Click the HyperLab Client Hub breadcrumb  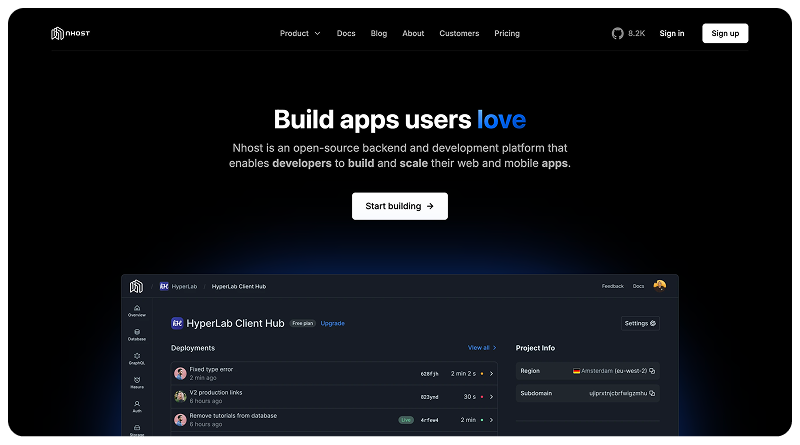pos(239,286)
